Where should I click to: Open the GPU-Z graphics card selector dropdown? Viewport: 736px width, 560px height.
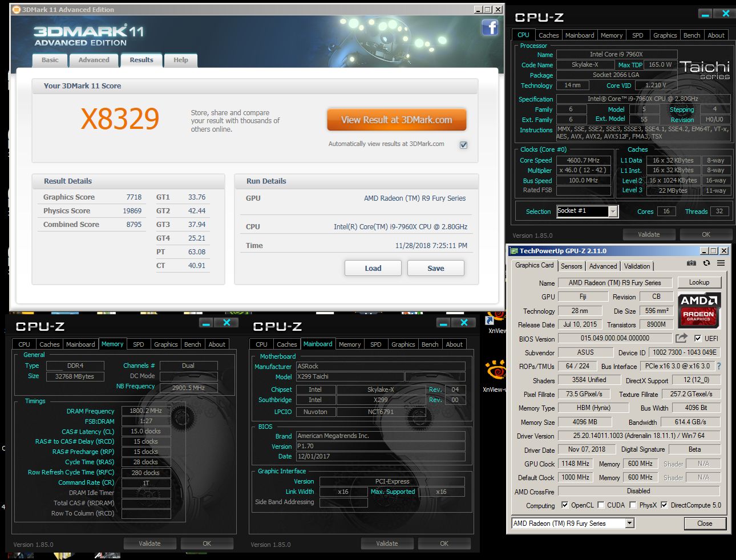629,524
